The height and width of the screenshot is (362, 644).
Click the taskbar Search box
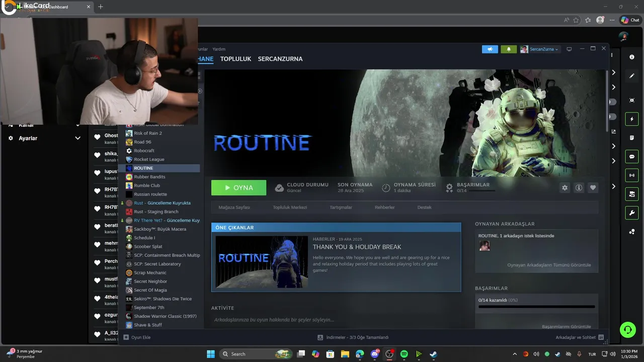(x=257, y=354)
